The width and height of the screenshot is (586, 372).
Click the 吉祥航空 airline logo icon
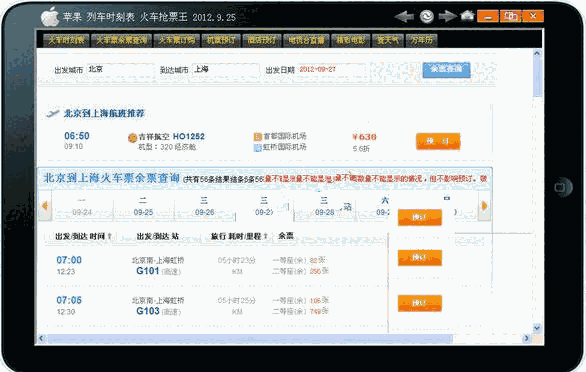coord(132,138)
